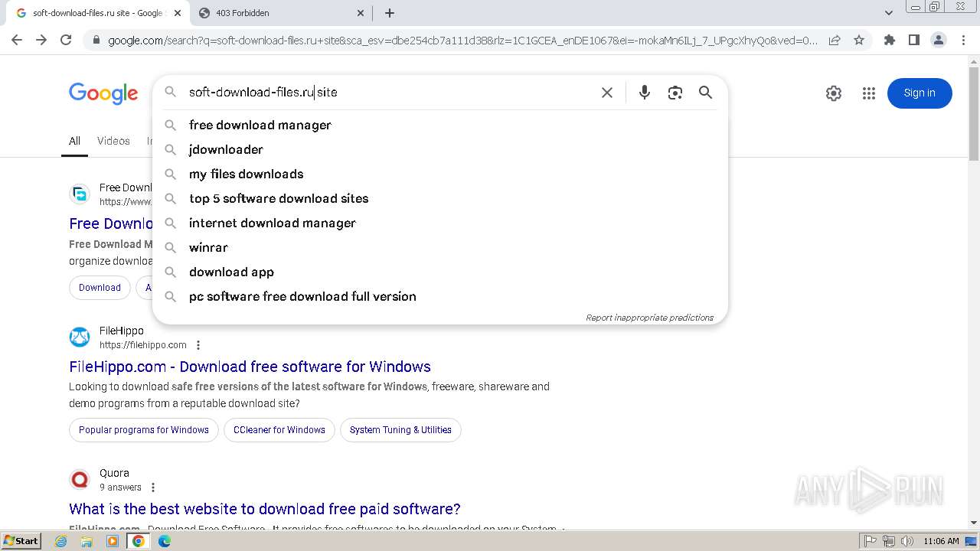
Task: Open the Google apps grid
Action: coord(868,93)
